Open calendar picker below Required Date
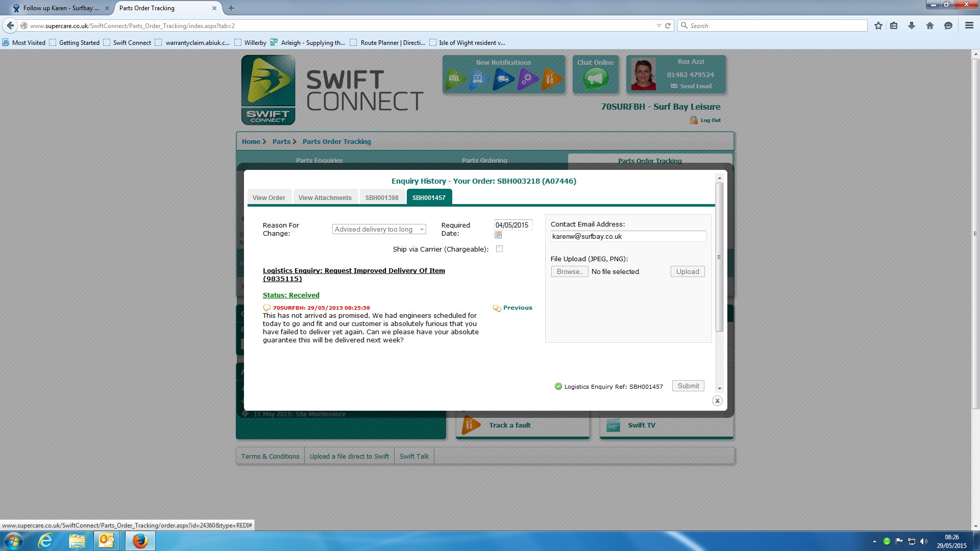Screen dimensions: 980x551 click(x=498, y=235)
